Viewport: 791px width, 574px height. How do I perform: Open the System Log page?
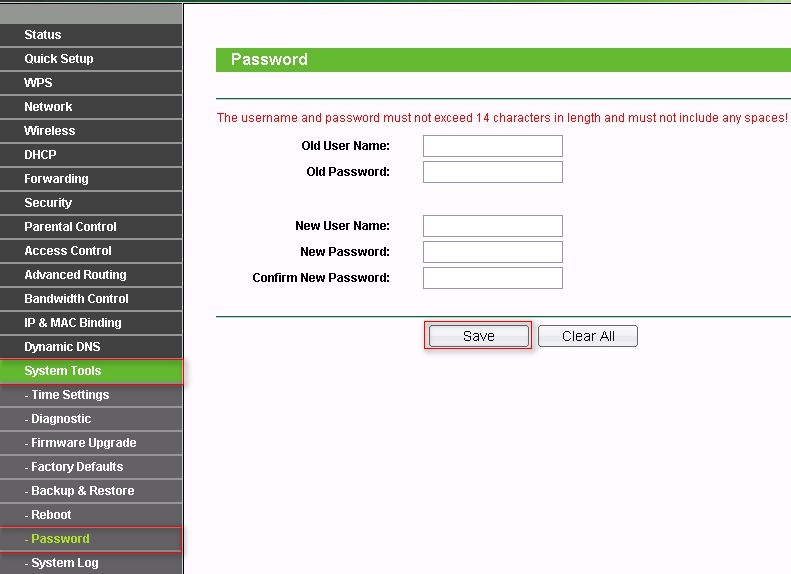(91, 563)
